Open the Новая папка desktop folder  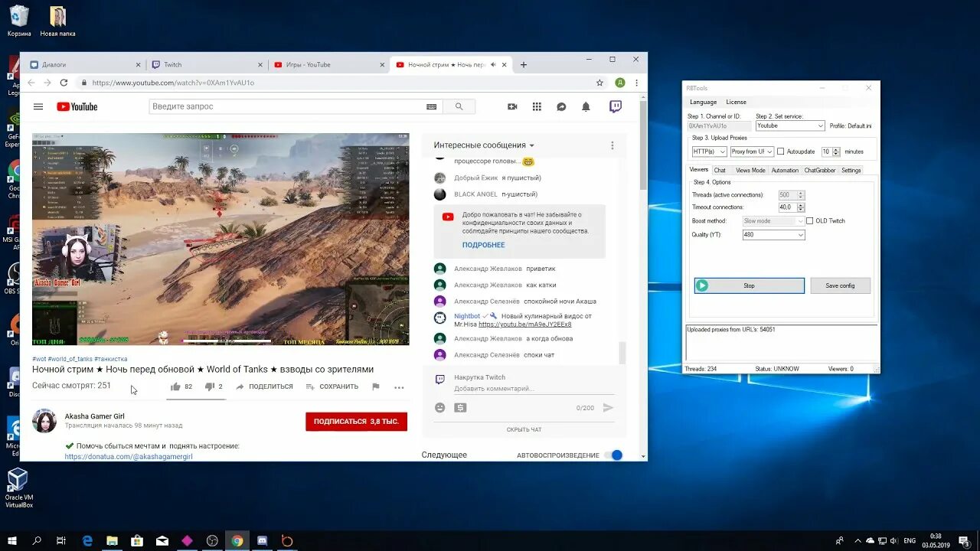click(57, 21)
